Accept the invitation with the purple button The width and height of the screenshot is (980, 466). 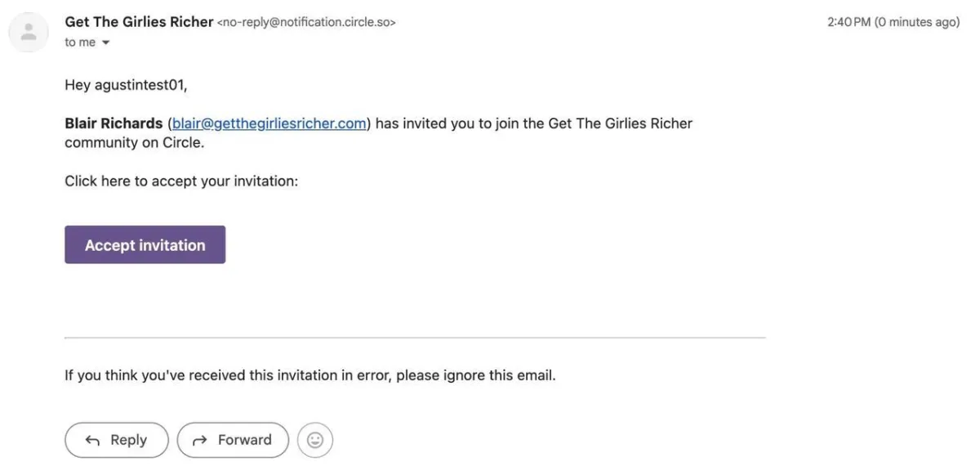pos(145,244)
